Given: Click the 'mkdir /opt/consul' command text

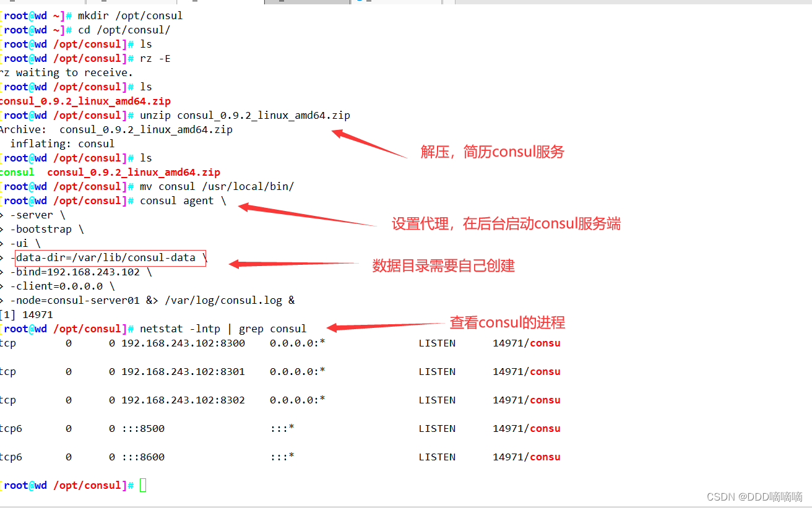Looking at the screenshot, I should 130,15.
